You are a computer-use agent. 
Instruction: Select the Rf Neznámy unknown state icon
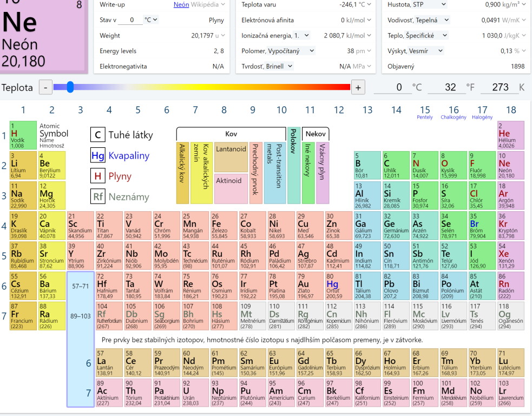[98, 197]
